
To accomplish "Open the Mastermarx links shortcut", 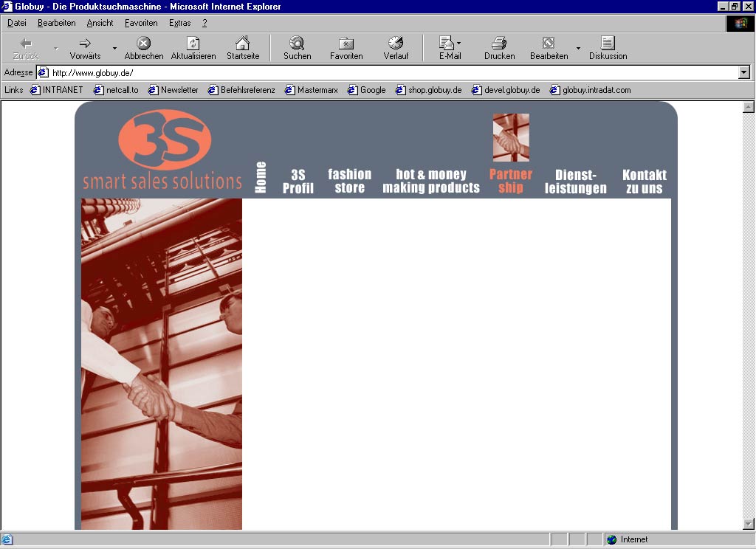I will [x=312, y=90].
